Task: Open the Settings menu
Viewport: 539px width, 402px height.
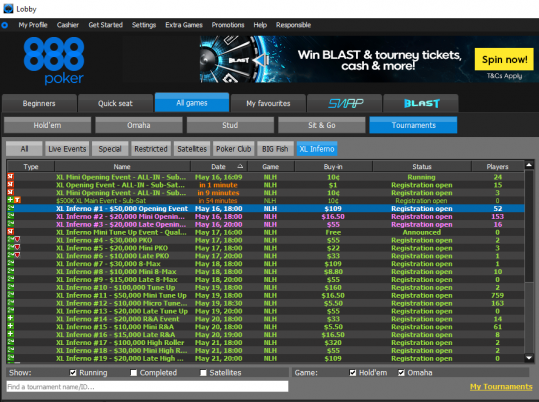Action: point(144,25)
